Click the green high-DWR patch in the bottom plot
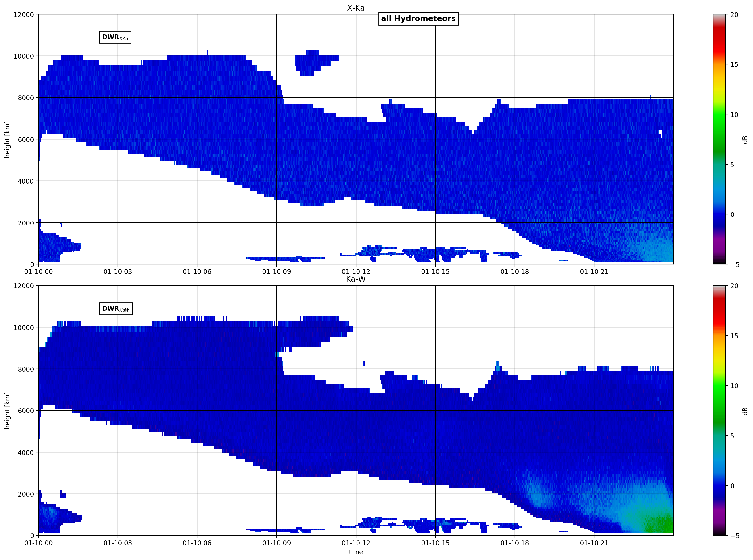 point(659,524)
